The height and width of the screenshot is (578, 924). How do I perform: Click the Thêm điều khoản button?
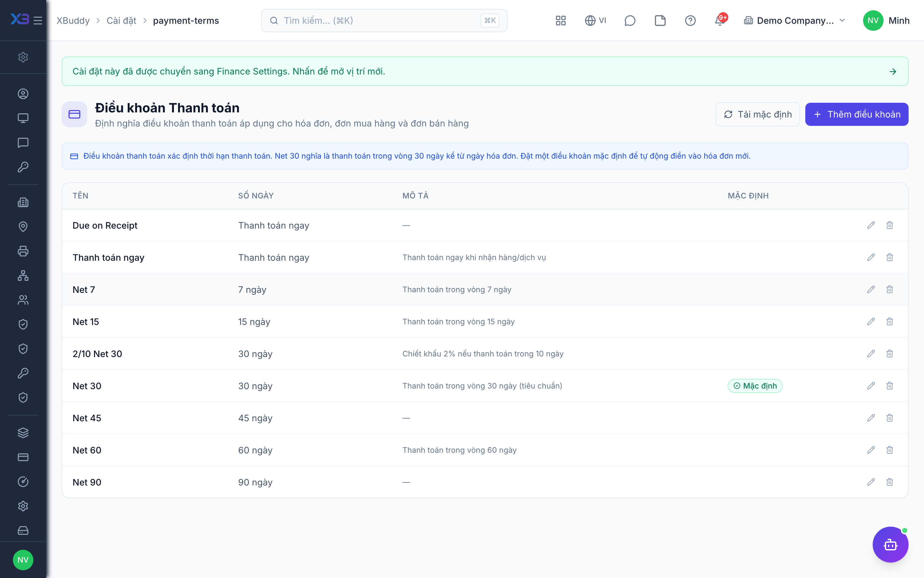(856, 114)
